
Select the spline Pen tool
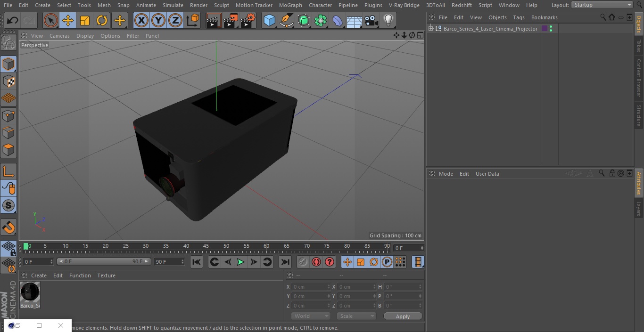coord(286,20)
